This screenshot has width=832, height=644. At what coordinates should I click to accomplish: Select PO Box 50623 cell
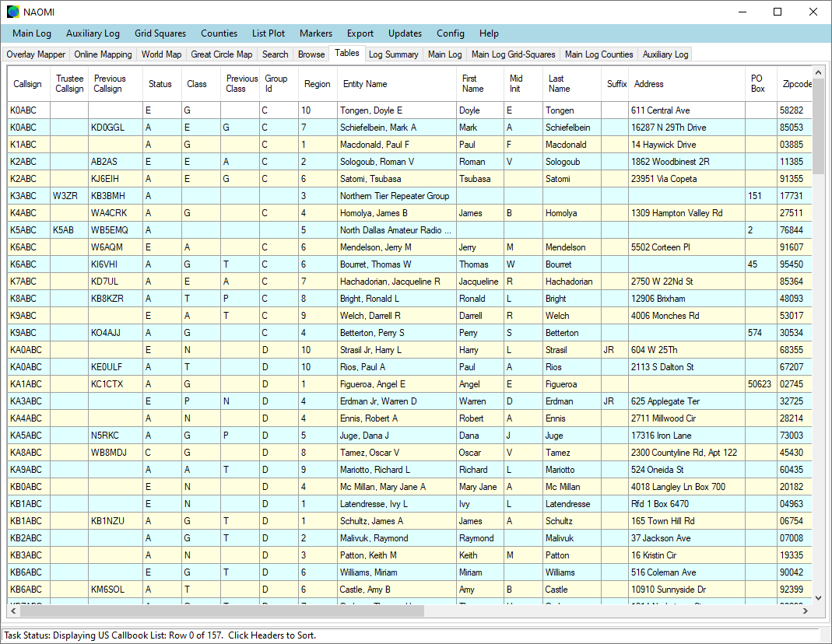click(x=761, y=384)
